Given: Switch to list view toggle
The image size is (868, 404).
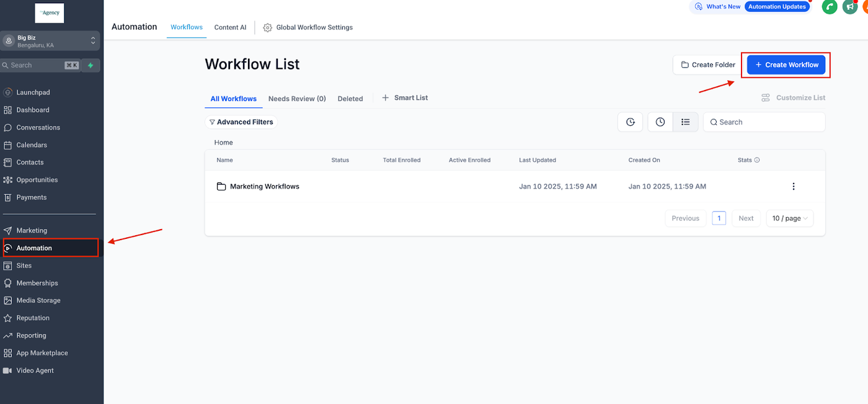Looking at the screenshot, I should click(686, 122).
